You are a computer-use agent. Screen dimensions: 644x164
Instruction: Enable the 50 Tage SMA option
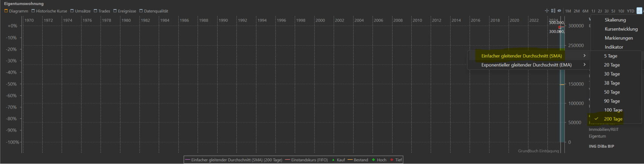pos(612,92)
